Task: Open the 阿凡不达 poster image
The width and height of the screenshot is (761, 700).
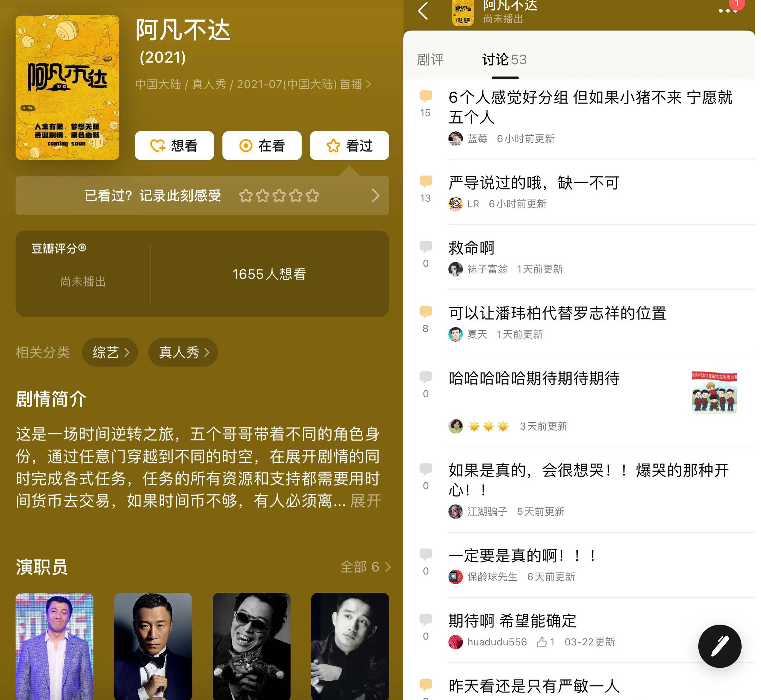Action: pos(67,87)
